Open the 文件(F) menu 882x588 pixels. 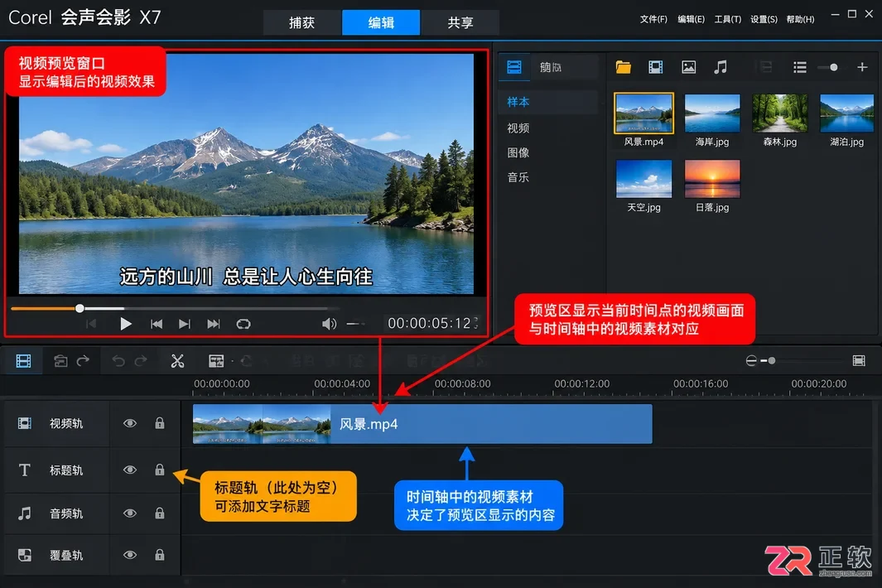[x=653, y=19]
